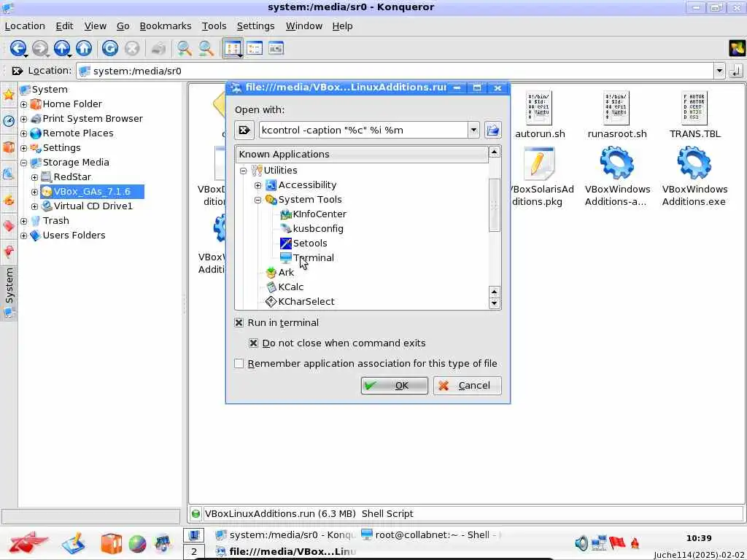Expand the Users Folders node
This screenshot has width=747, height=560.
click(24, 236)
